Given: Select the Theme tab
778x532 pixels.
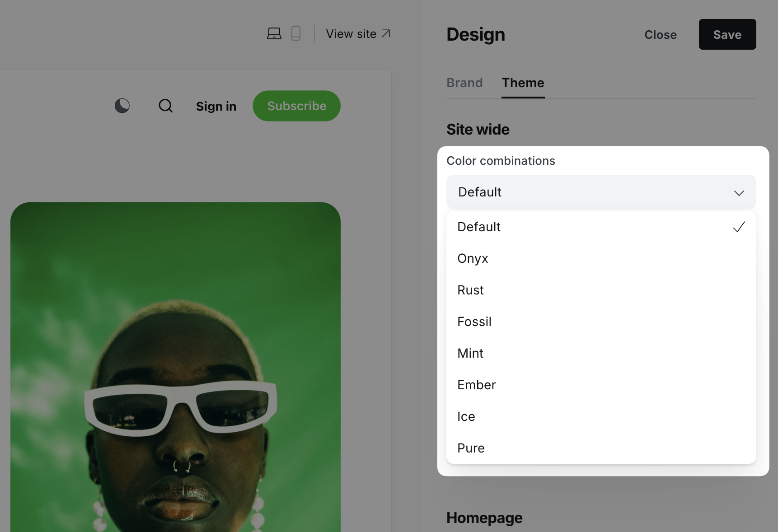Looking at the screenshot, I should tap(523, 83).
